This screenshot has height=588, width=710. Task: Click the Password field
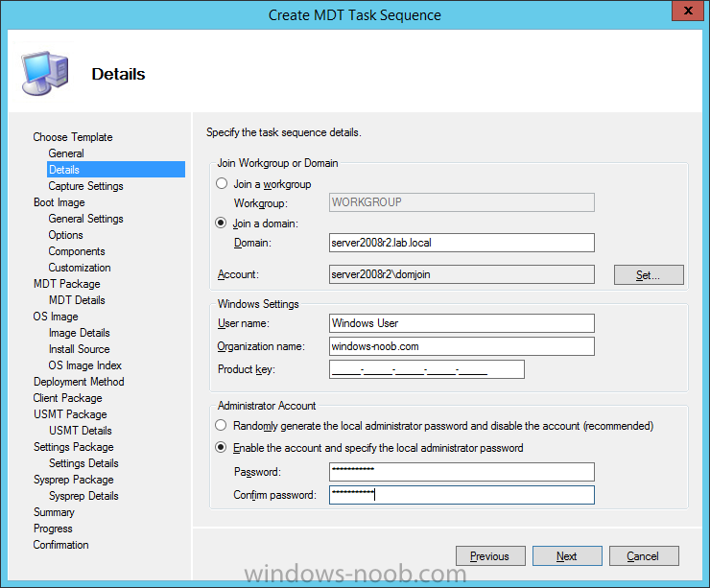tap(461, 472)
